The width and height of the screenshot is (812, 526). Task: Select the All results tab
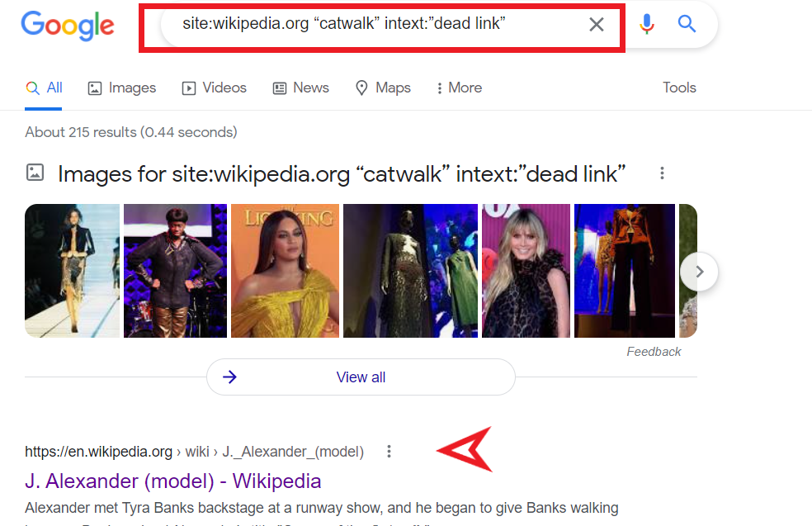tap(44, 88)
